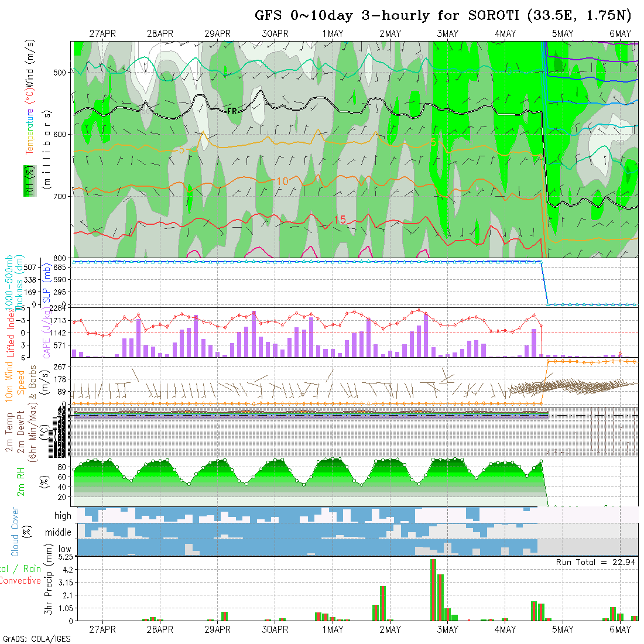Click the 500 millibar pressure tick label
Image resolution: width=644 pixels, height=644 pixels.
61,73
